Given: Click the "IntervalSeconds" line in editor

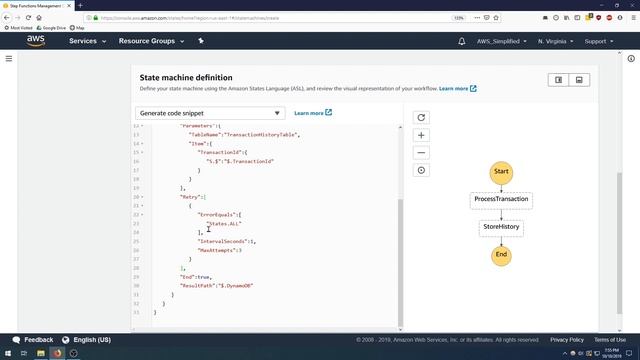Looking at the screenshot, I should [227, 241].
